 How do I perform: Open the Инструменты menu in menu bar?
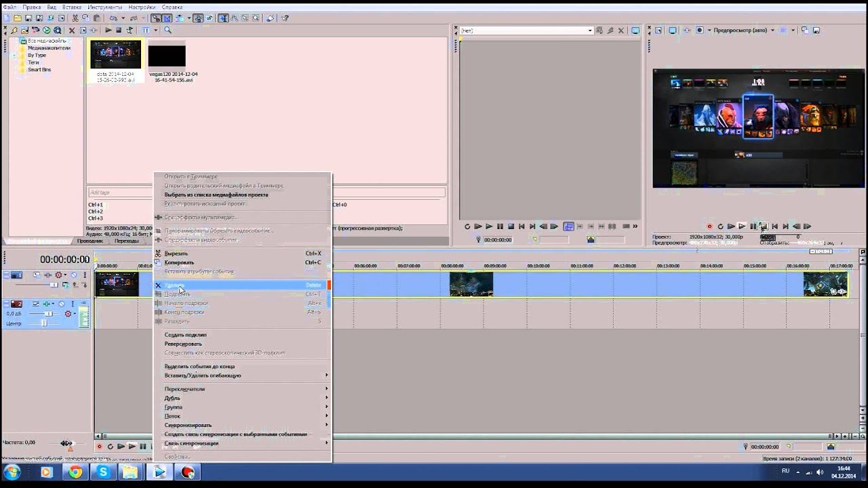pos(104,7)
